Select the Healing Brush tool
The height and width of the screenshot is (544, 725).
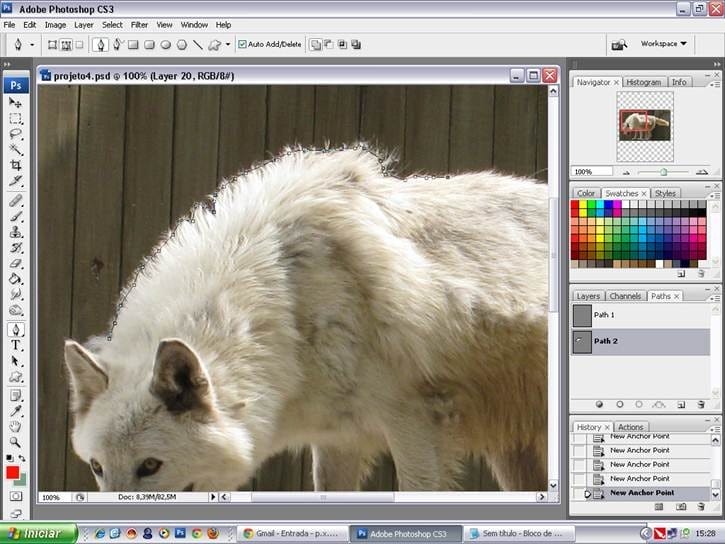[x=16, y=201]
